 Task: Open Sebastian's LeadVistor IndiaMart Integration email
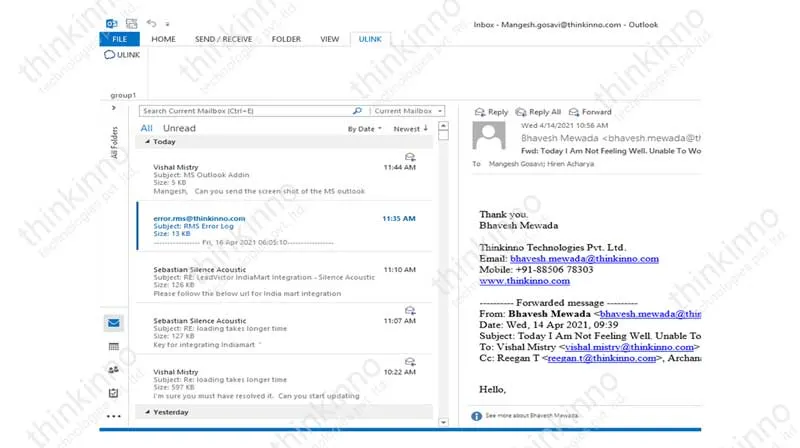[284, 278]
